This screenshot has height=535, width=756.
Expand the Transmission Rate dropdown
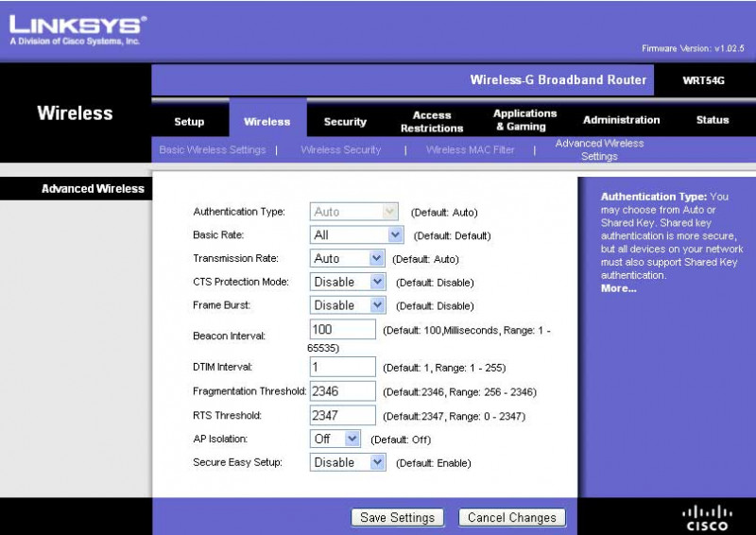tap(347, 258)
